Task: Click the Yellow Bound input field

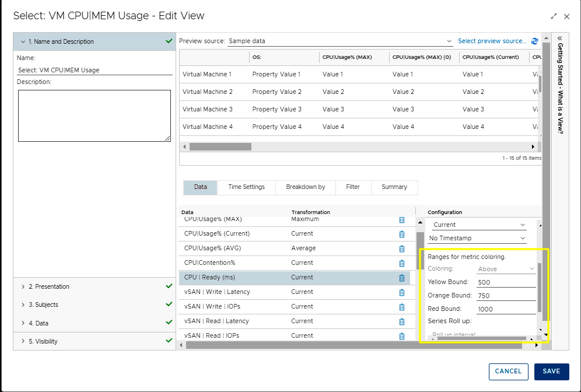Action: pos(506,282)
